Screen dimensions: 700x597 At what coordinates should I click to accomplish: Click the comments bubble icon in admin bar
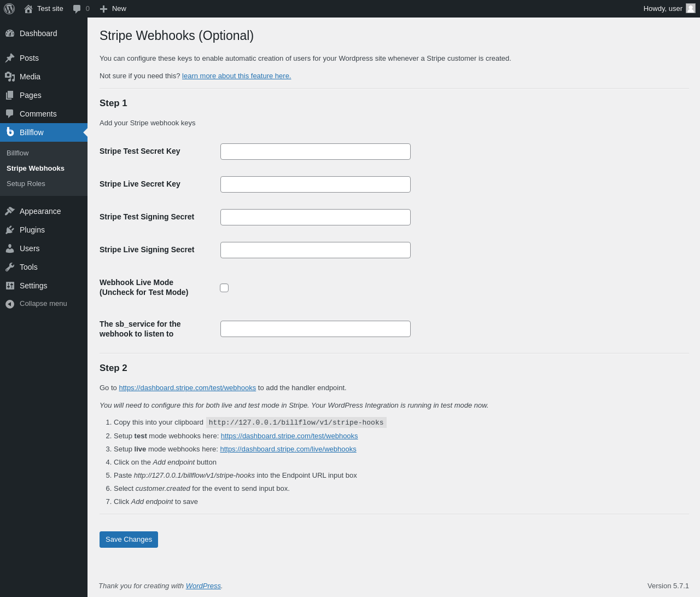coord(77,9)
